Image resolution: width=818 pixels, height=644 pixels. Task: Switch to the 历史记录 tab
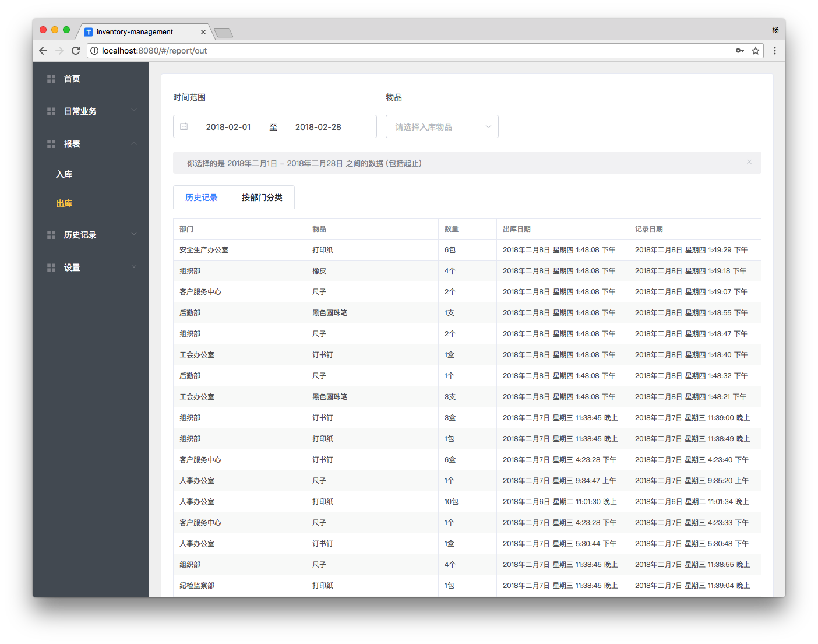pyautogui.click(x=202, y=198)
